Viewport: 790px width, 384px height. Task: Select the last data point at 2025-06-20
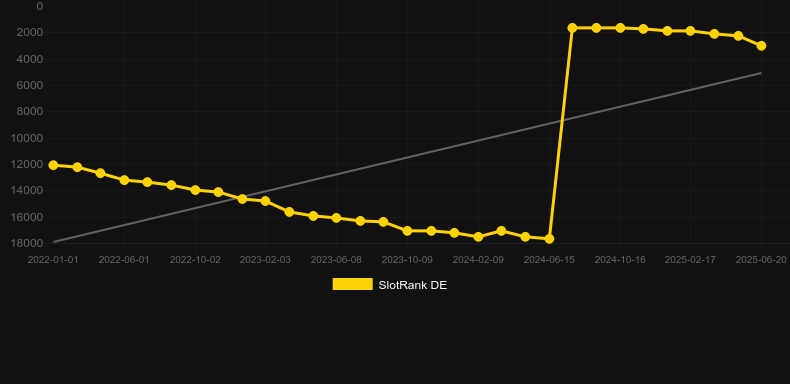tap(761, 46)
